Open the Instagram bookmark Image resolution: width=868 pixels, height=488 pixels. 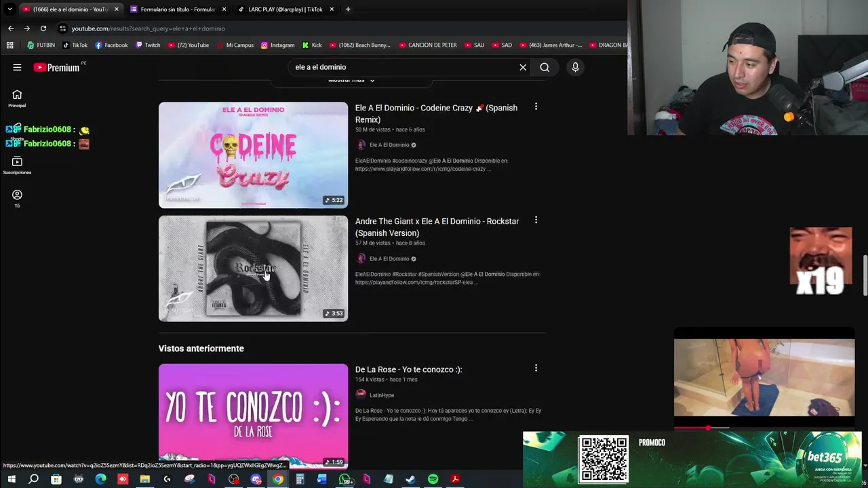tap(277, 45)
